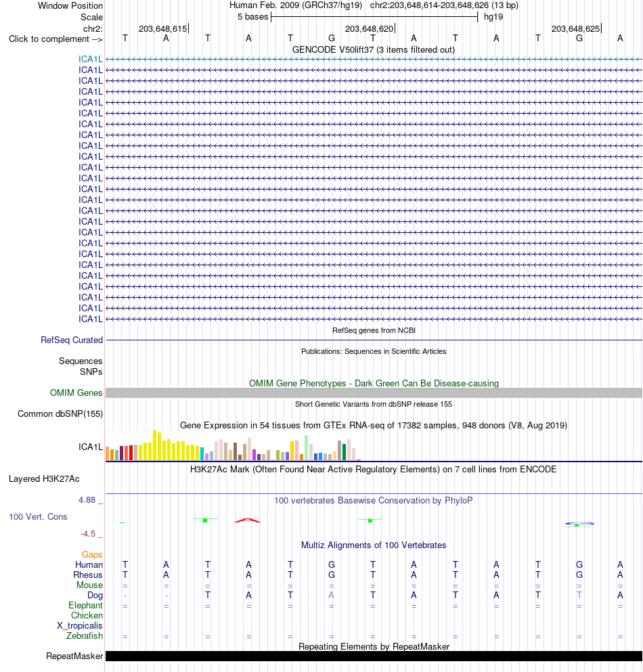Click the light-blue highlighted ICA1L transcript label

click(x=91, y=59)
